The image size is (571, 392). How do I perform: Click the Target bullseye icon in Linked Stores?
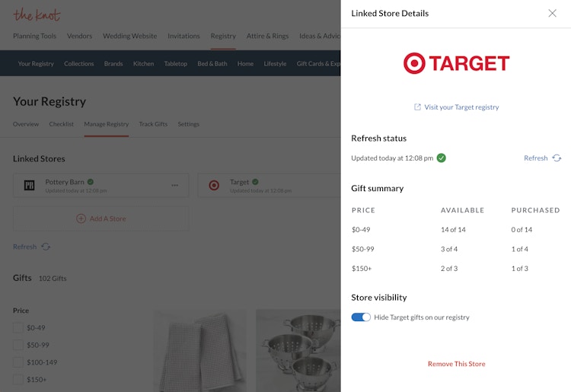214,185
